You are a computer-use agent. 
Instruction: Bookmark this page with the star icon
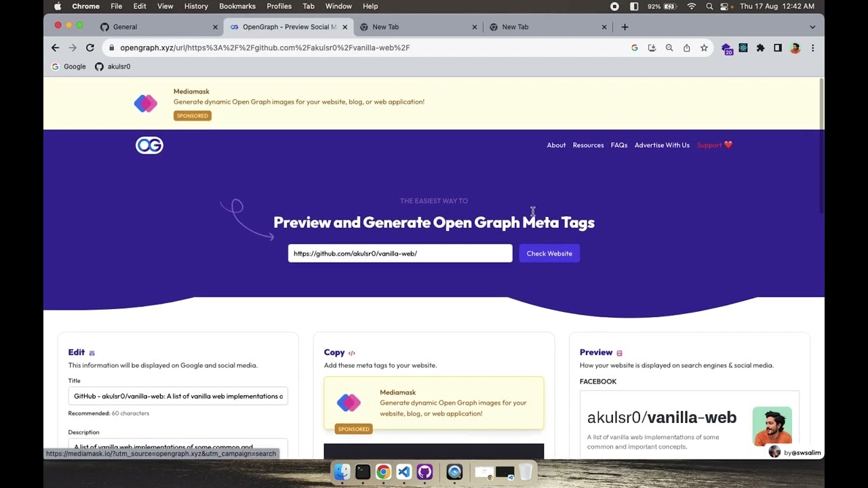704,47
